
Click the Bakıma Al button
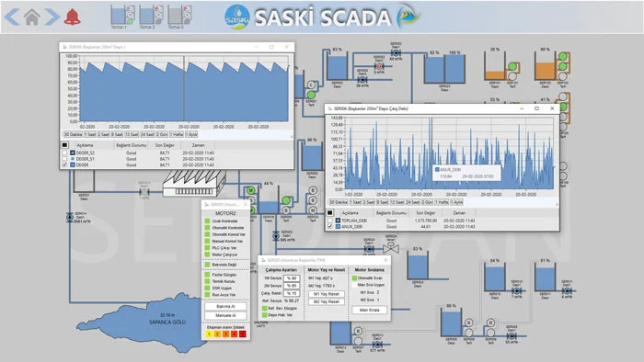tap(225, 306)
